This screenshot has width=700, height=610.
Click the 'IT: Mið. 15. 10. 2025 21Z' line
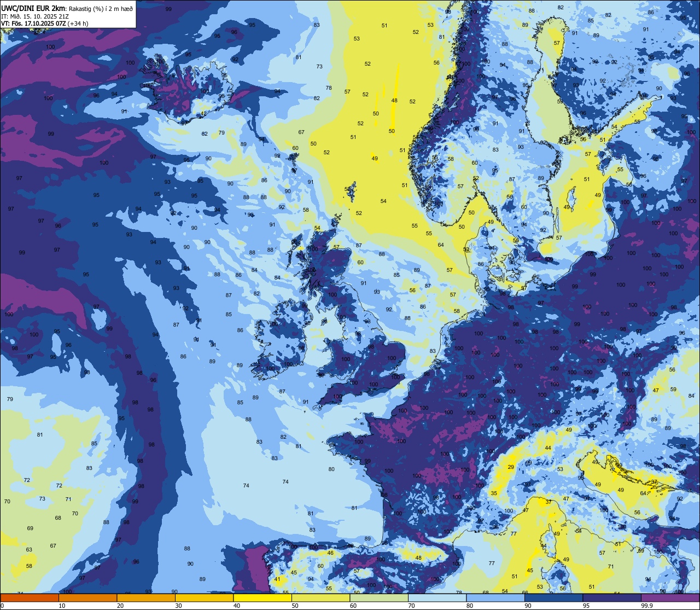pos(35,16)
